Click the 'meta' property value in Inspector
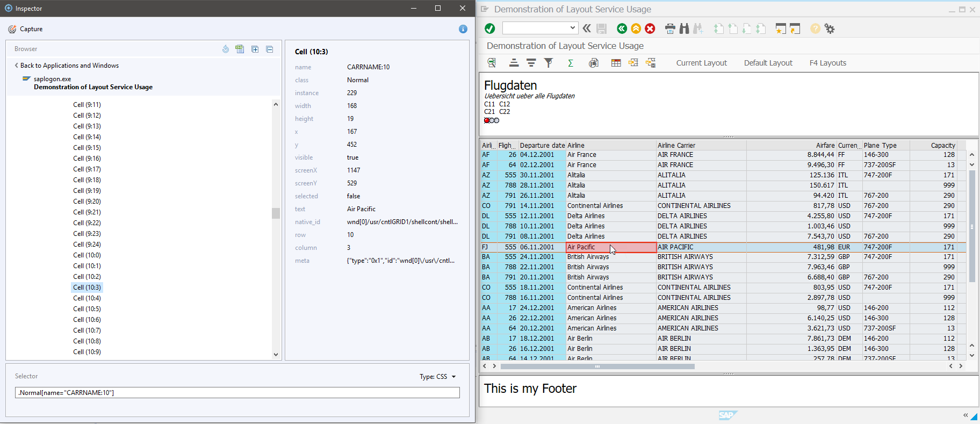The image size is (980, 424). pyautogui.click(x=401, y=261)
